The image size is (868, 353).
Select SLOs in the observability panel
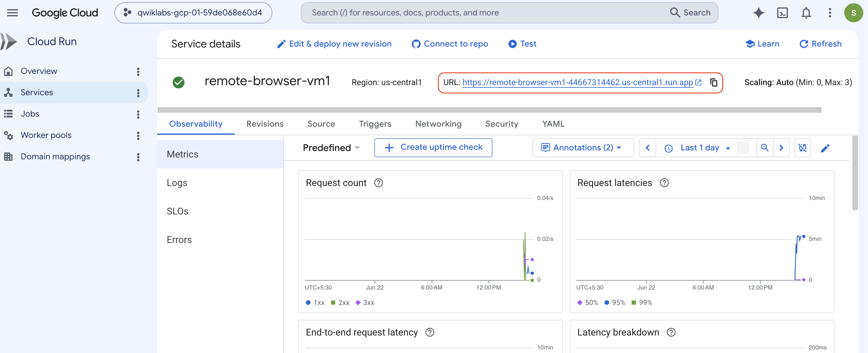coord(220,211)
